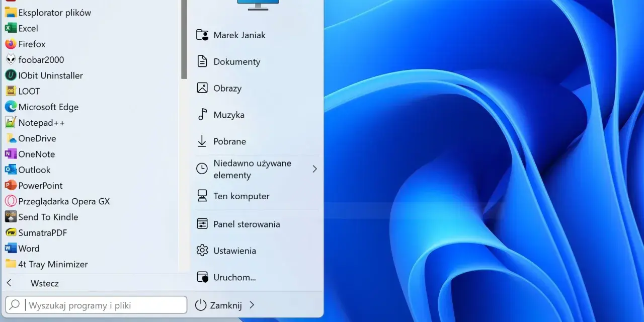This screenshot has width=644, height=322.
Task: Select the Panel sterowania menu entry
Action: (257, 224)
